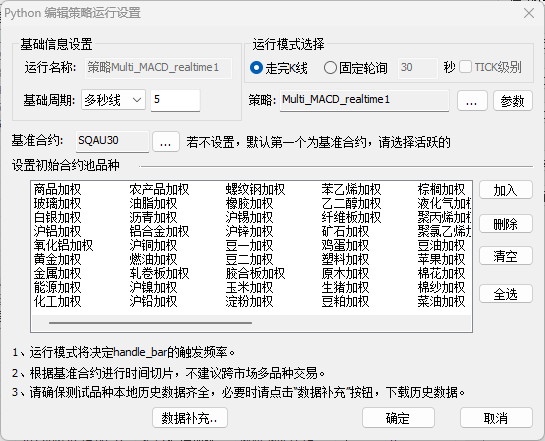Select 沪铝加权 in the list
This screenshot has height=441, width=545.
(x=57, y=231)
